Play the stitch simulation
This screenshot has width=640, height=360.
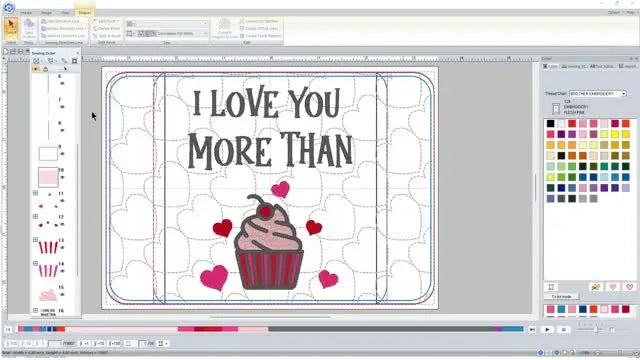click(547, 329)
